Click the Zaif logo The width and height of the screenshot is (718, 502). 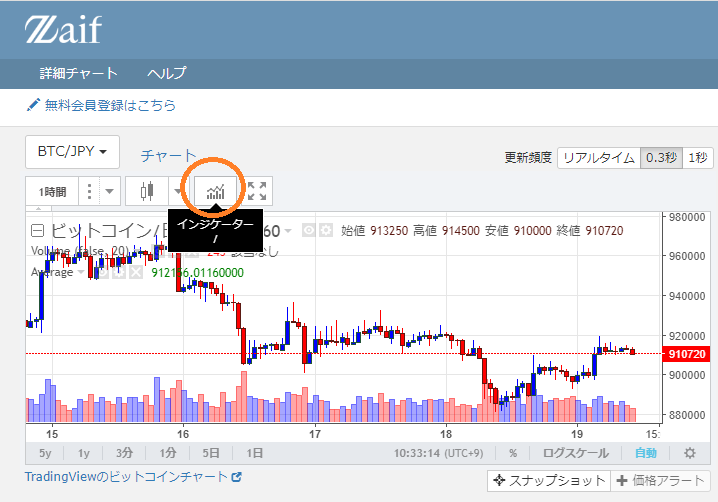tap(63, 29)
